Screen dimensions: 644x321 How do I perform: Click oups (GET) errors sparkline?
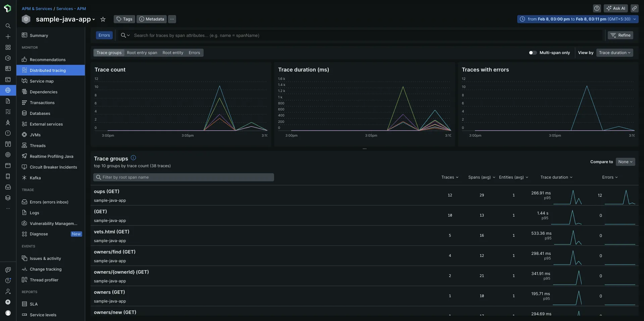[620, 197]
